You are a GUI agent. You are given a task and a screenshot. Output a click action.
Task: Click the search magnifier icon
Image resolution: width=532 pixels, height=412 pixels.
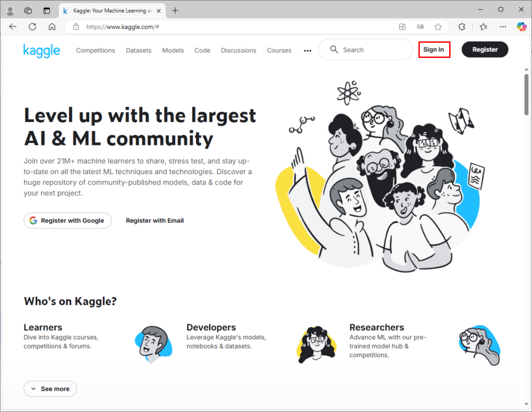334,49
